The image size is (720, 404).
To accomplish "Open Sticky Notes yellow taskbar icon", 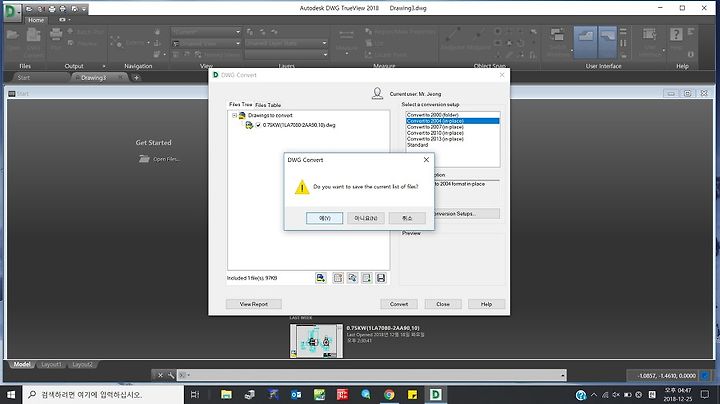I will coord(412,394).
